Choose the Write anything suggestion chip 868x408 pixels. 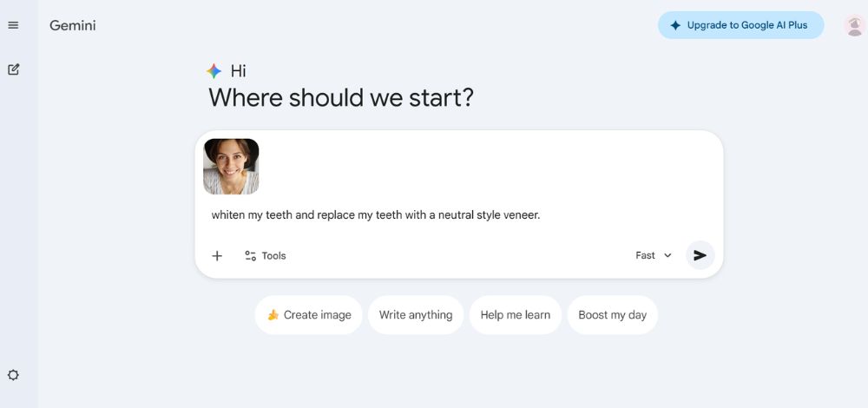coord(416,315)
